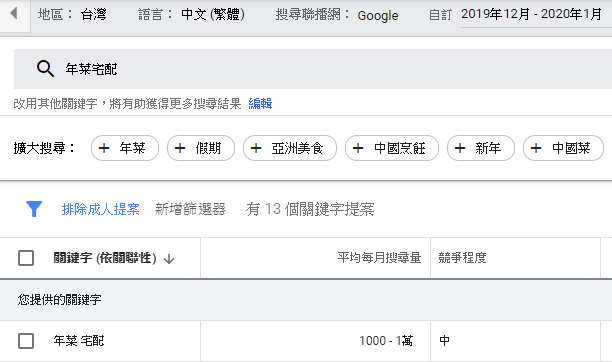Open the date range 2019年12月 - 2020年1月
Image resolution: width=612 pixels, height=362 pixels.
pyautogui.click(x=532, y=14)
